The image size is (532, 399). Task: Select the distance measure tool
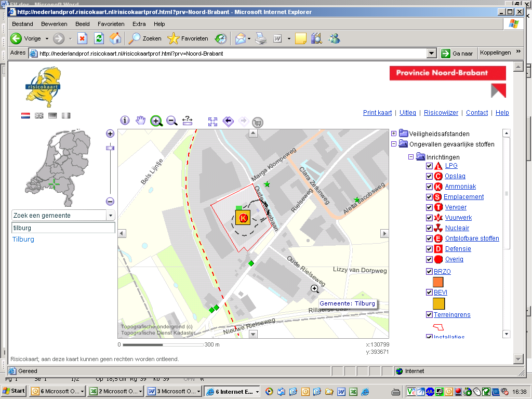click(187, 121)
